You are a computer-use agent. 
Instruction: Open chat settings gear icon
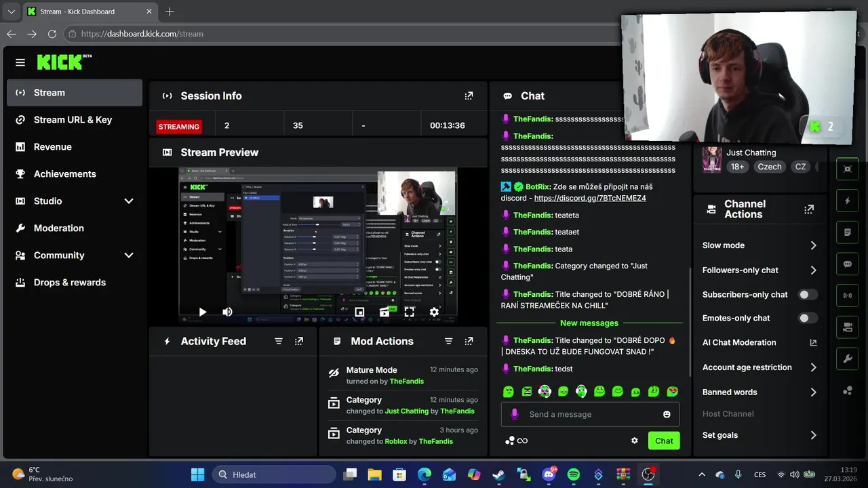[x=635, y=441]
